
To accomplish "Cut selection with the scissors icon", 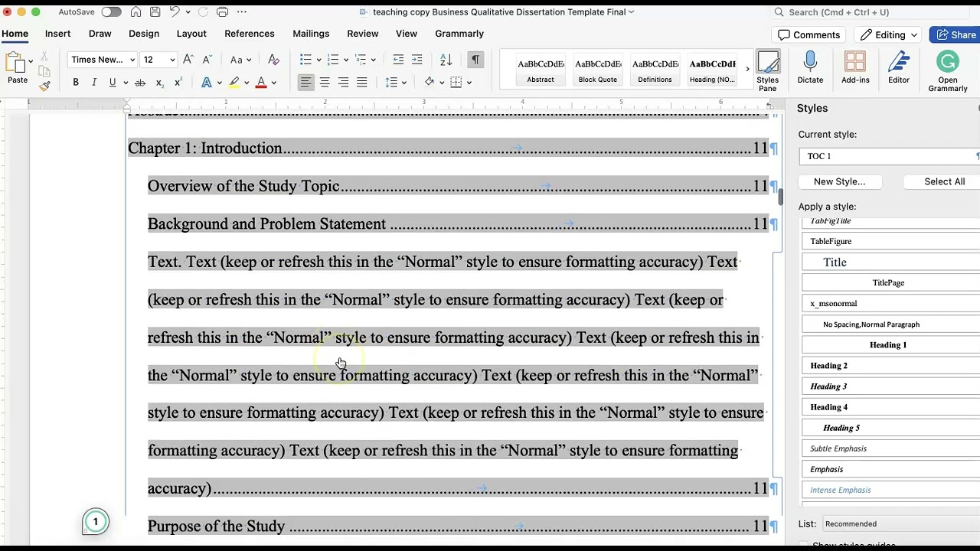I will (x=44, y=57).
